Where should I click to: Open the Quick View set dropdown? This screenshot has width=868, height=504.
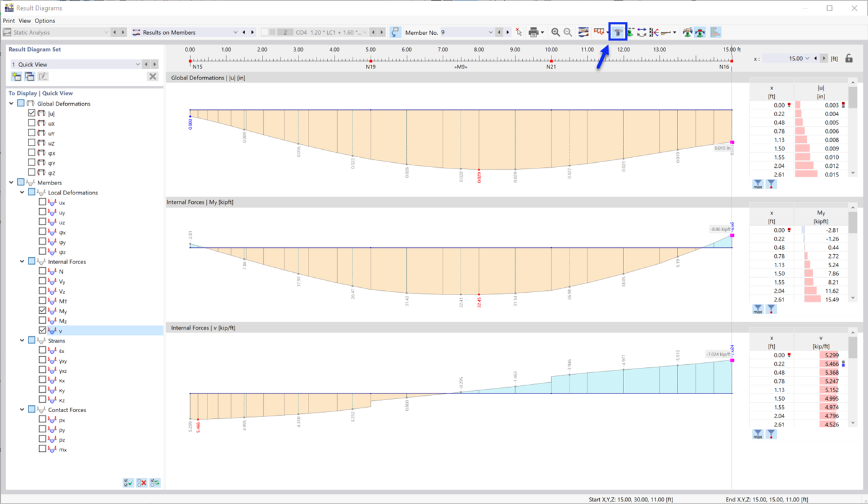138,64
